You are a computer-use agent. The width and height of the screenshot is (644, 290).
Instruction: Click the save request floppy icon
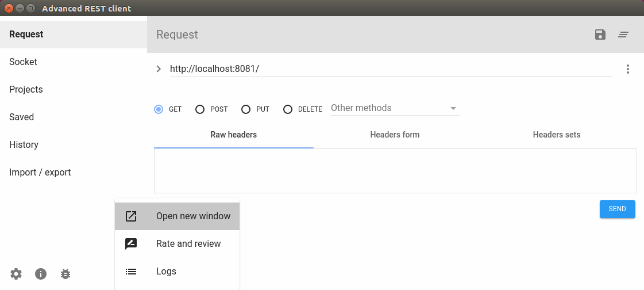pyautogui.click(x=600, y=35)
